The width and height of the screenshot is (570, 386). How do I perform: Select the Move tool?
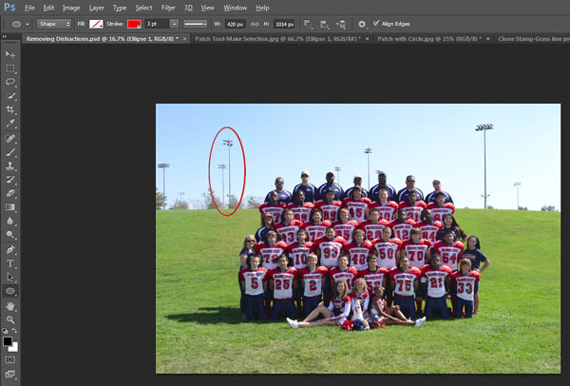coord(10,55)
